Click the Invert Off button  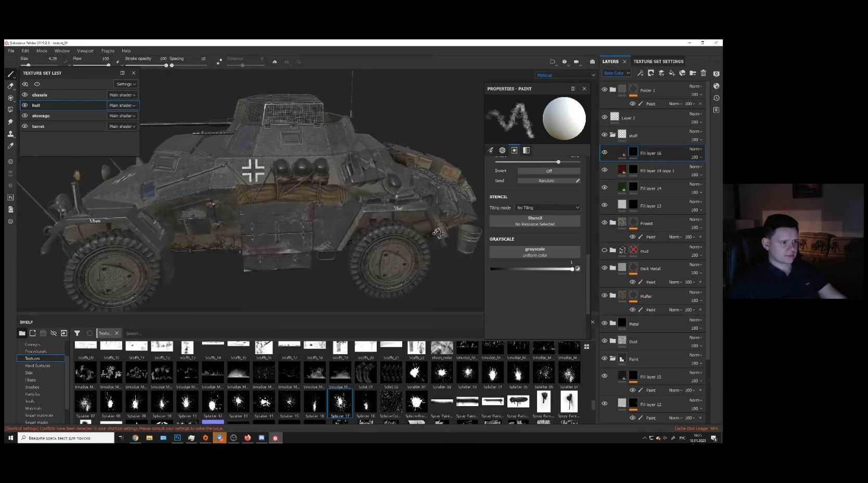click(x=549, y=171)
